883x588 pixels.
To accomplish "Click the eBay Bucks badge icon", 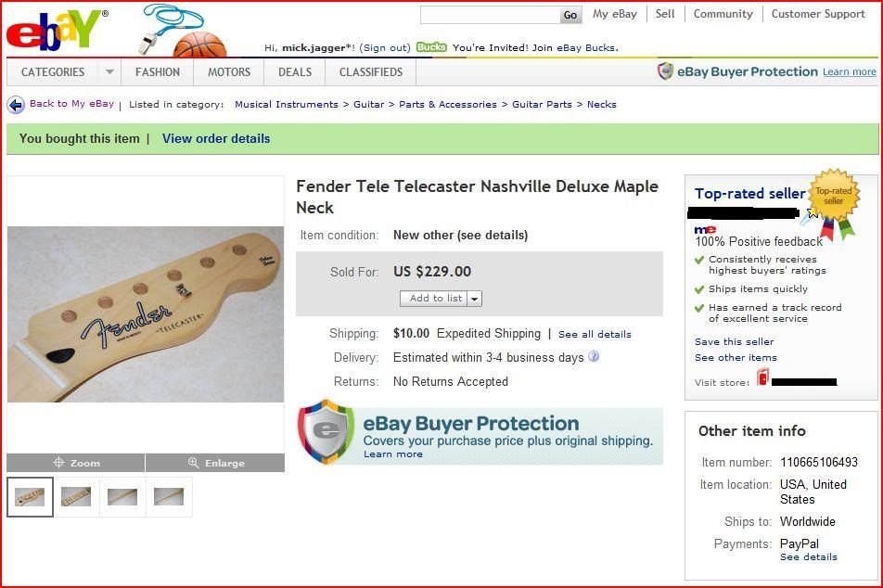I will (x=431, y=47).
